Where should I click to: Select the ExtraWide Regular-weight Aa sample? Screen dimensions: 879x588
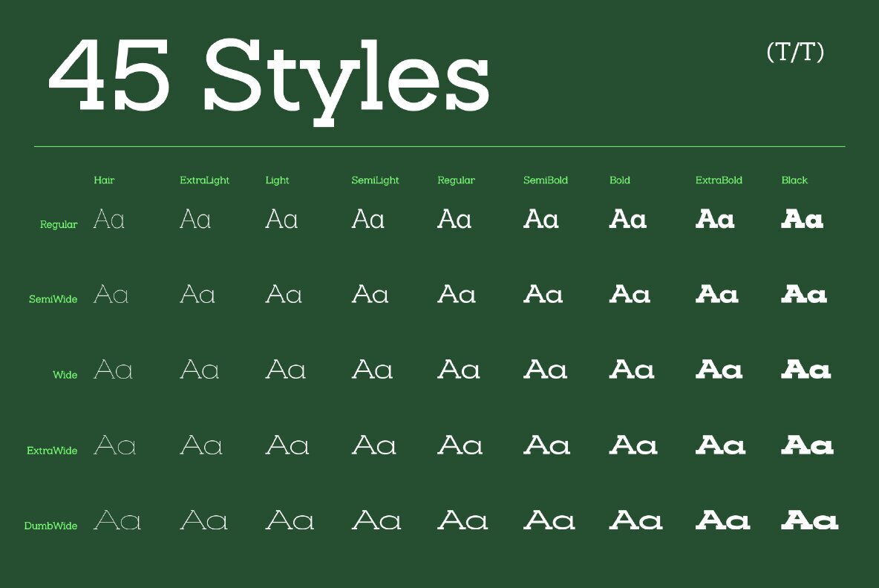point(460,445)
